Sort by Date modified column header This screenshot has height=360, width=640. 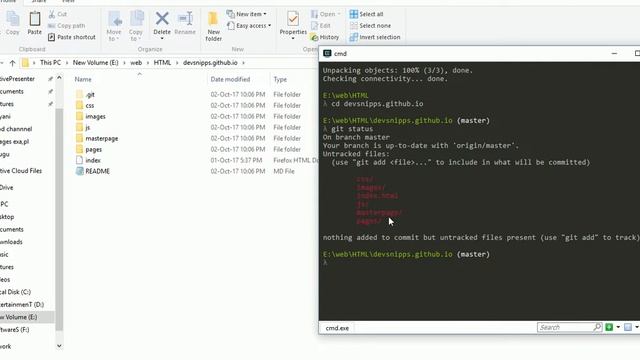click(x=230, y=79)
